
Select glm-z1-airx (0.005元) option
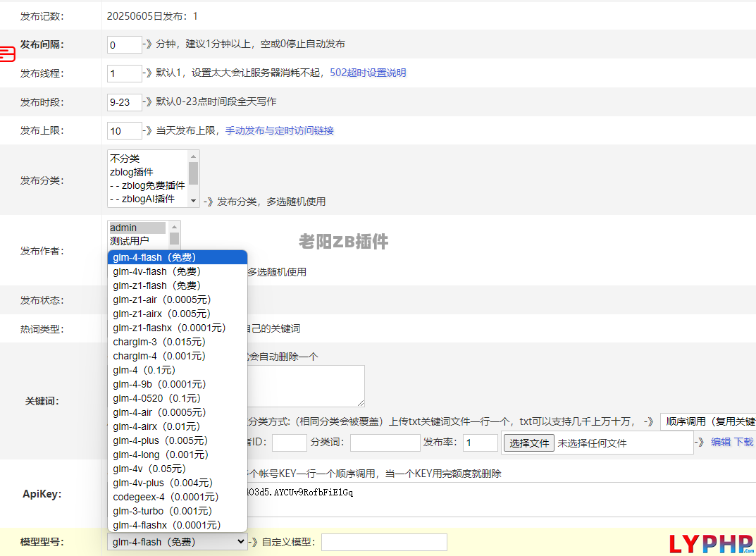[178, 314]
